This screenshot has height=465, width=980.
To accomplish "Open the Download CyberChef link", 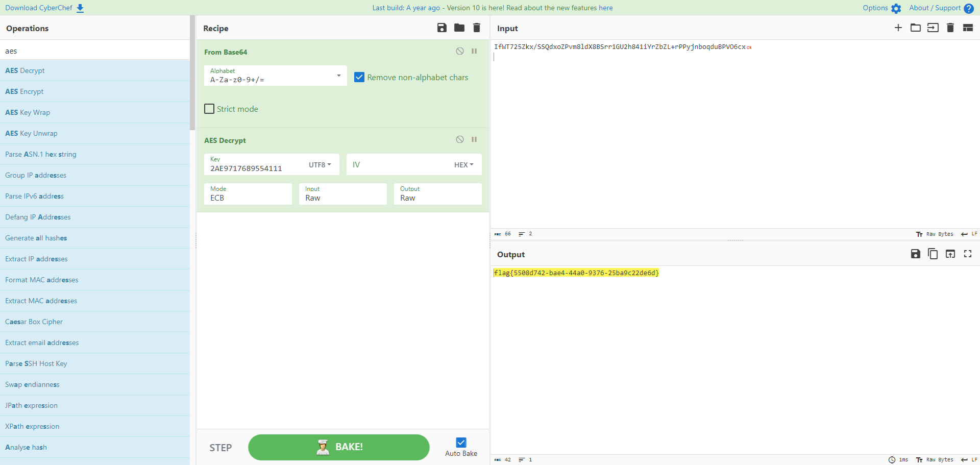I will click(x=44, y=8).
